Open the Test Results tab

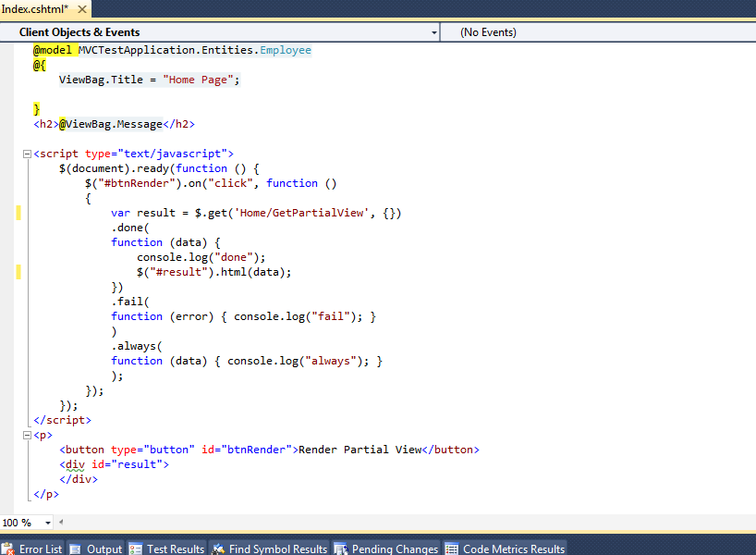[x=167, y=549]
